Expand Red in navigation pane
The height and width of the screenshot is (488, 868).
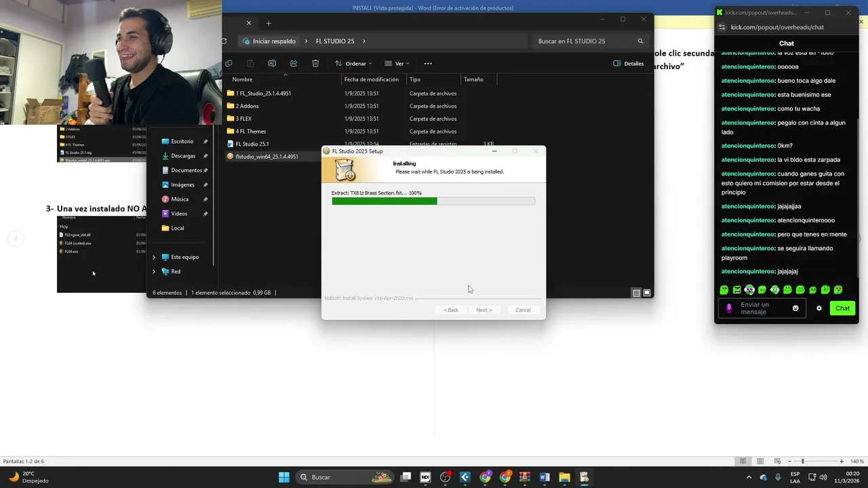coord(154,271)
